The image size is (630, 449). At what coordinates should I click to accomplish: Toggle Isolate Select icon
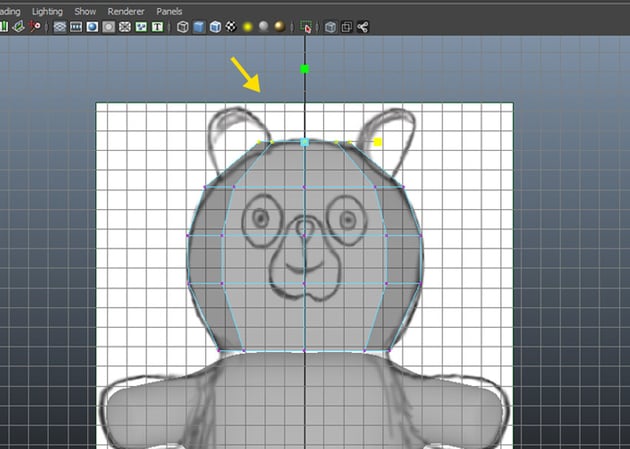pyautogui.click(x=306, y=27)
